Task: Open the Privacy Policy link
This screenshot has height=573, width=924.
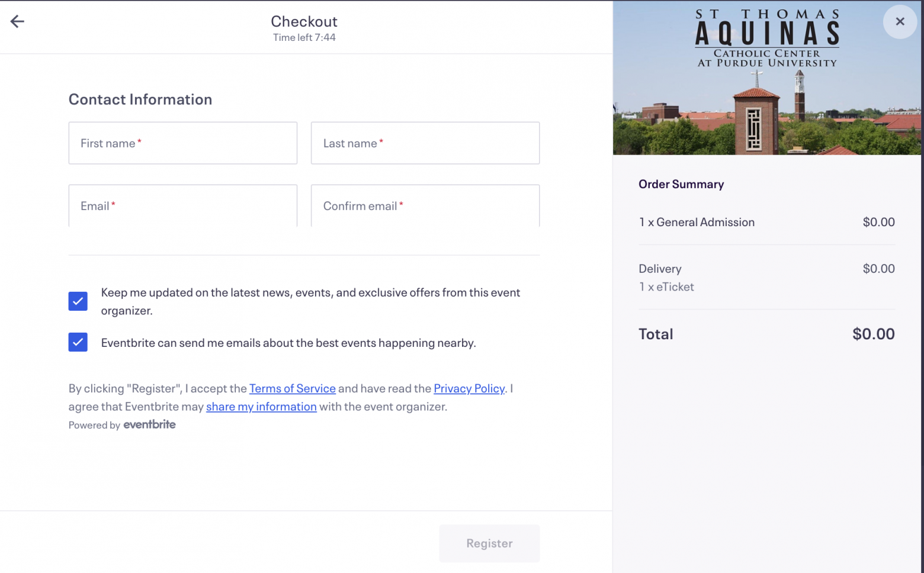Action: 469,388
